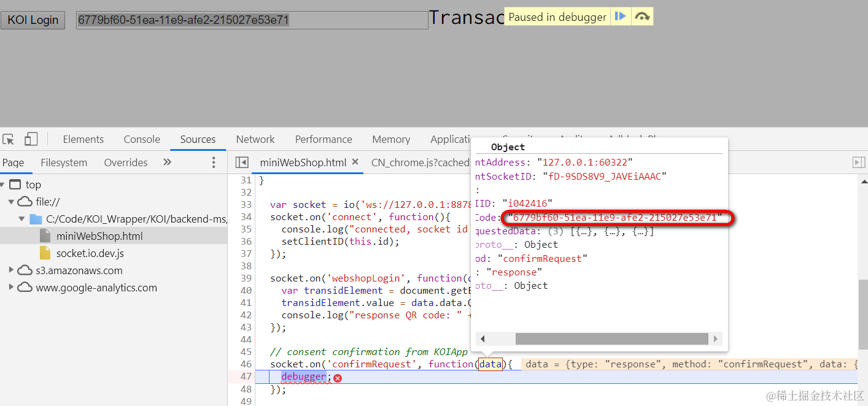Step over next function call icon
Viewport: 868px width, 406px height.
(x=642, y=17)
